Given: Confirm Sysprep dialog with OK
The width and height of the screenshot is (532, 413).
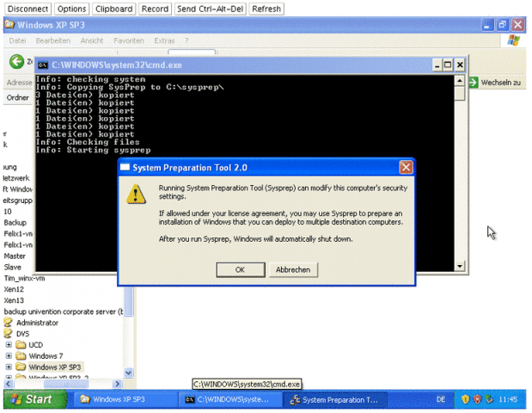Looking at the screenshot, I should point(240,269).
